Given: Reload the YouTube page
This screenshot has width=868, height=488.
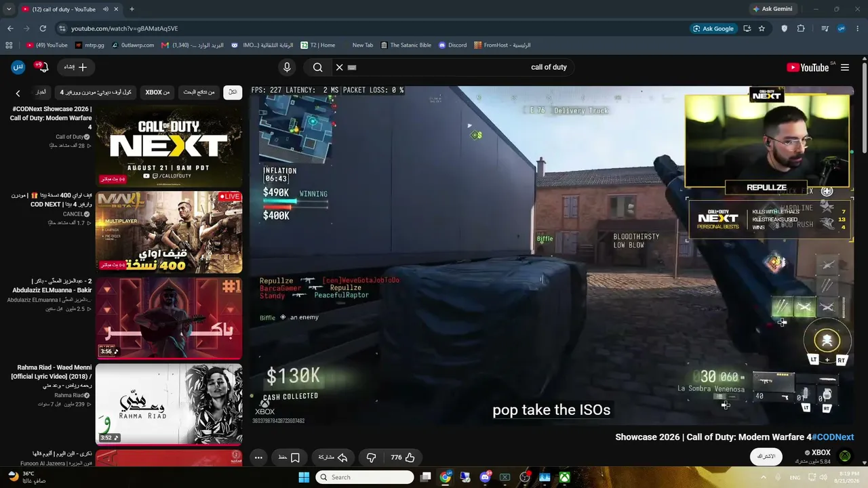Looking at the screenshot, I should pyautogui.click(x=43, y=28).
